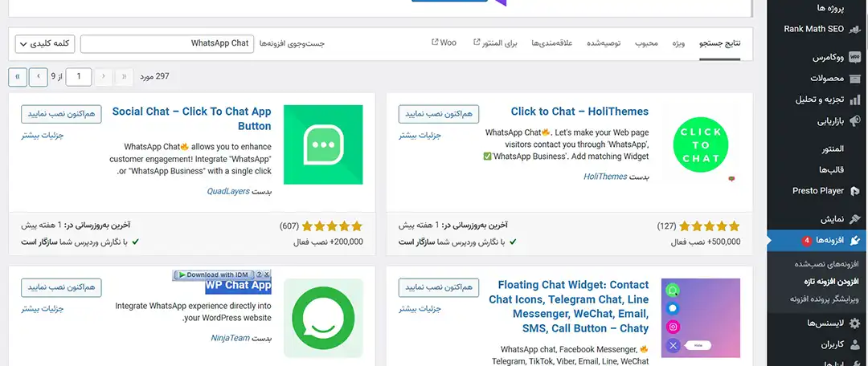Image resolution: width=868 pixels, height=366 pixels.
Task: Install Floating Chat Widget Chaty plugin
Action: 439,287
